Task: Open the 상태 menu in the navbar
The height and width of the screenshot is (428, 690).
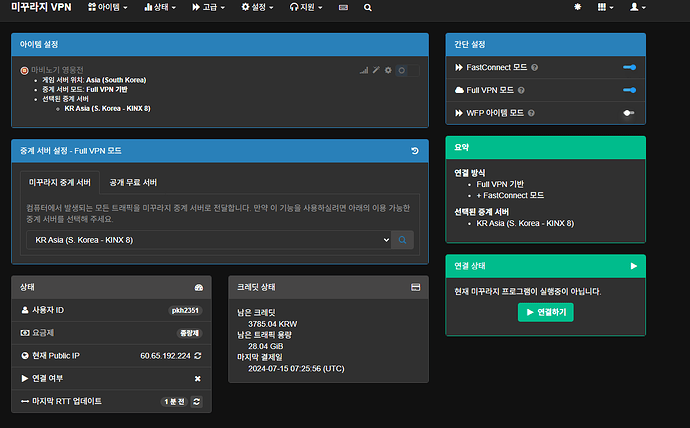Action: [160, 7]
